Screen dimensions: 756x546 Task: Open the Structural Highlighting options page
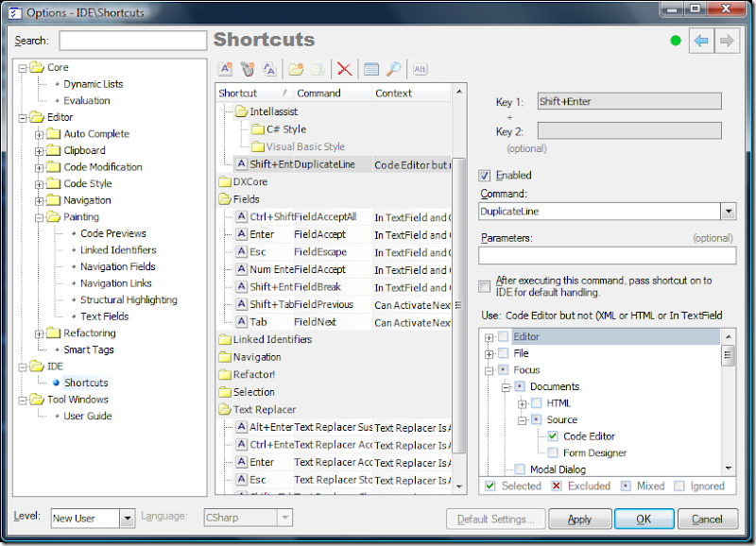coord(129,299)
